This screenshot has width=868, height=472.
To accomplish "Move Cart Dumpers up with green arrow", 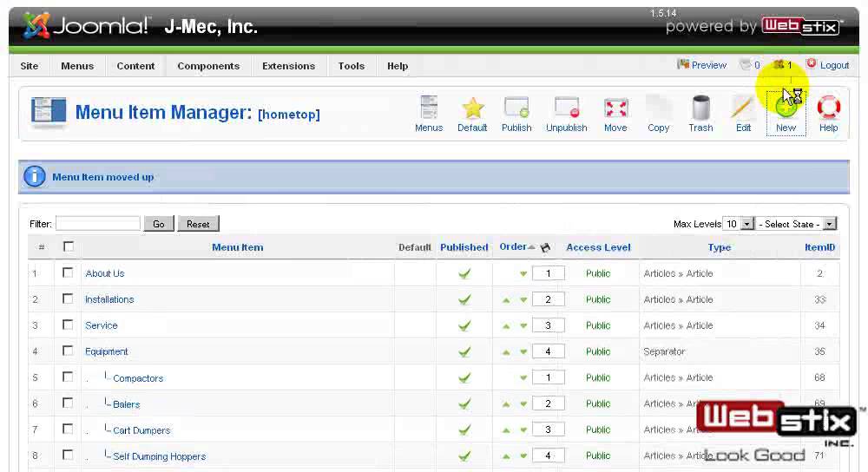I will 506,430.
